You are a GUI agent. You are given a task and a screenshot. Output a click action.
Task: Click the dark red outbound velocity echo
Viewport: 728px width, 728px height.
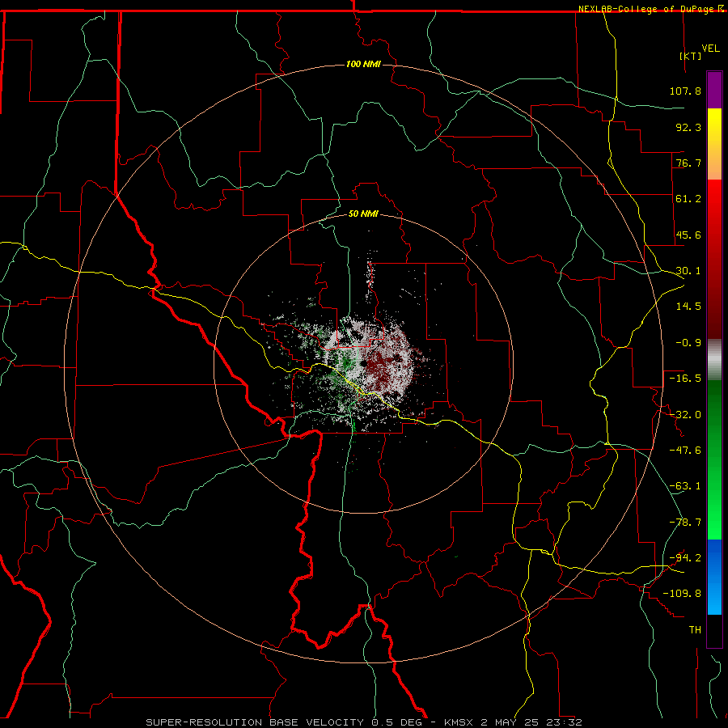[382, 366]
